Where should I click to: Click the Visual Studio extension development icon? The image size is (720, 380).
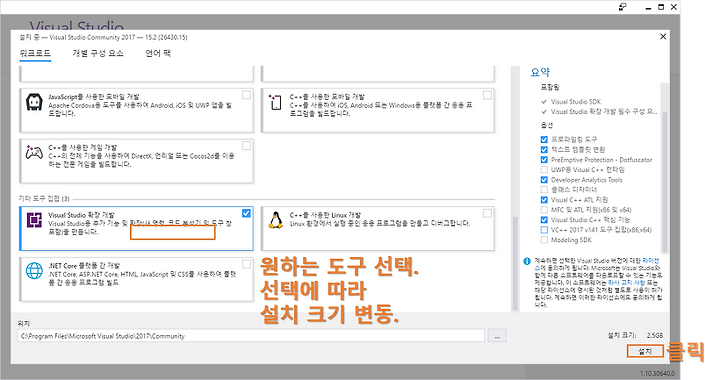(34, 220)
